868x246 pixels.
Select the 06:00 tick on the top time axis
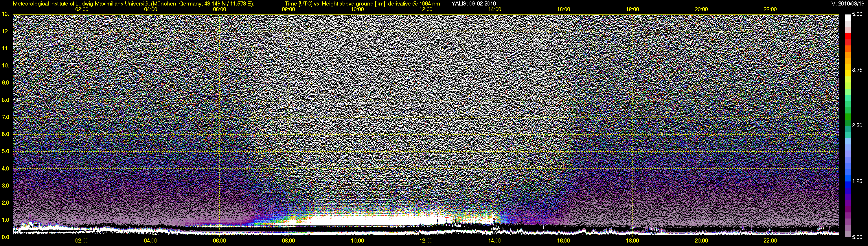[219, 10]
